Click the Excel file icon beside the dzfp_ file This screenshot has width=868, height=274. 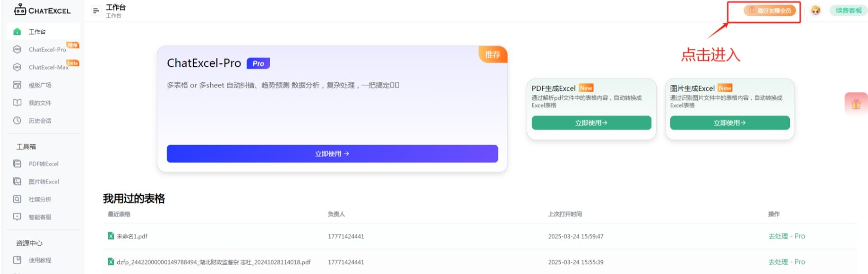click(x=111, y=262)
